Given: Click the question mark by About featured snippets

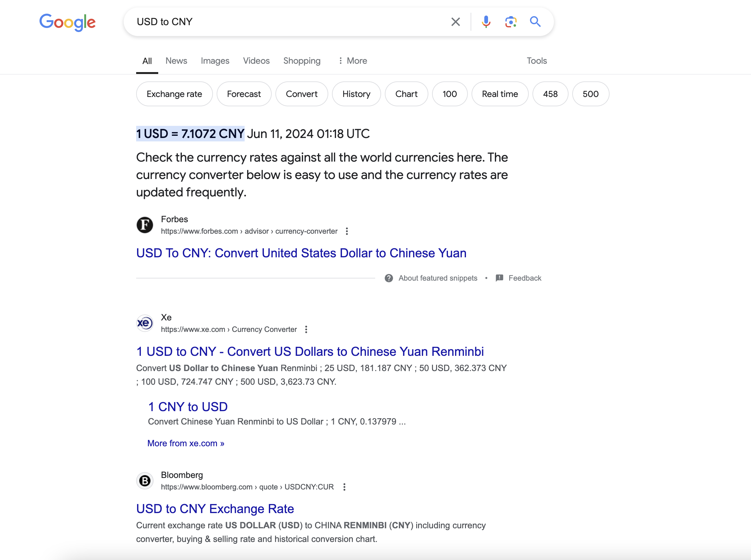Looking at the screenshot, I should pos(388,278).
